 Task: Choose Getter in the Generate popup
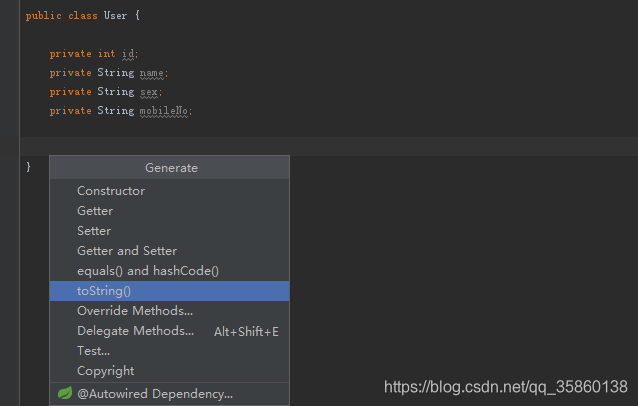pos(169,211)
